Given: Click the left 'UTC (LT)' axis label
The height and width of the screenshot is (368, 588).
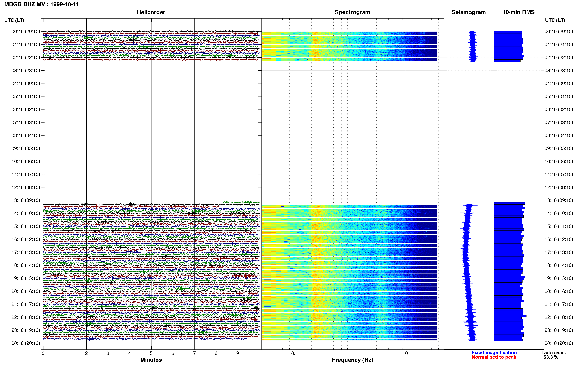Looking at the screenshot, I should tap(14, 20).
